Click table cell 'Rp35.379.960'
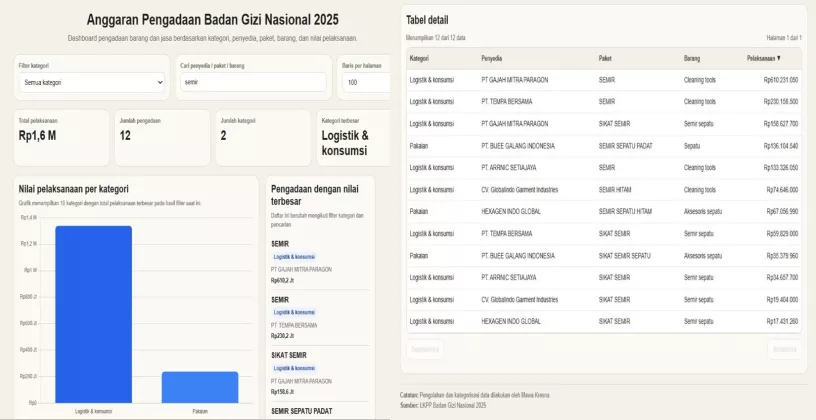816x420 pixels. (x=782, y=256)
